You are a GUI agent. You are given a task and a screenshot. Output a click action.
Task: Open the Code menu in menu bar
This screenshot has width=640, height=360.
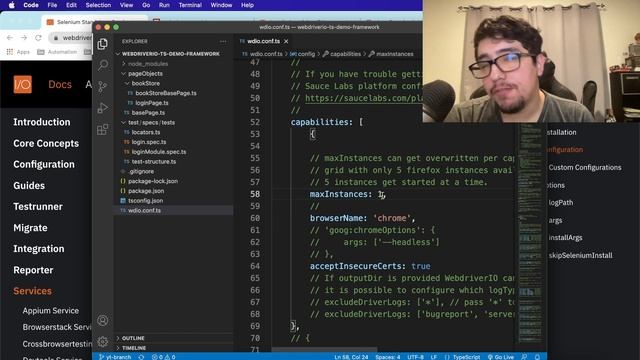[x=31, y=5]
